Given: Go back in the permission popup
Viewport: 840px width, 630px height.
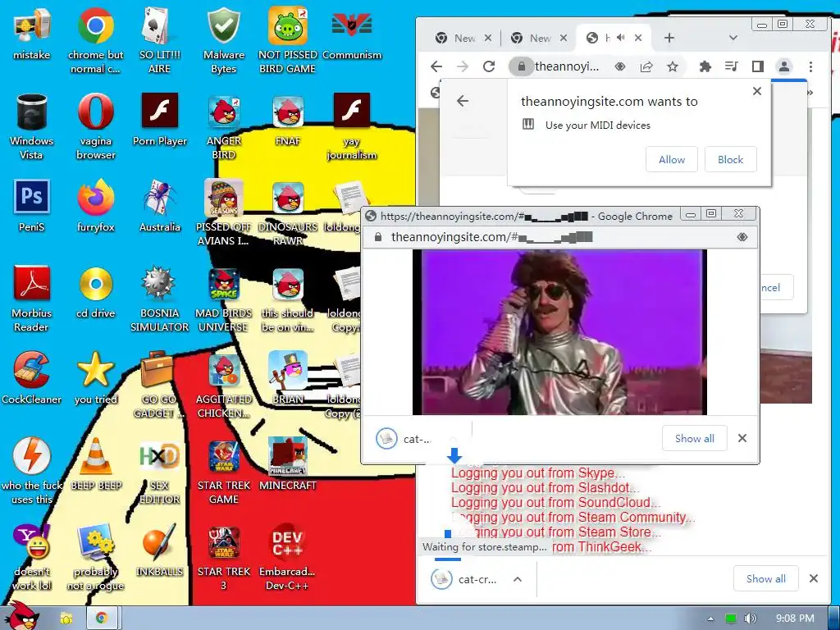Looking at the screenshot, I should [x=463, y=101].
